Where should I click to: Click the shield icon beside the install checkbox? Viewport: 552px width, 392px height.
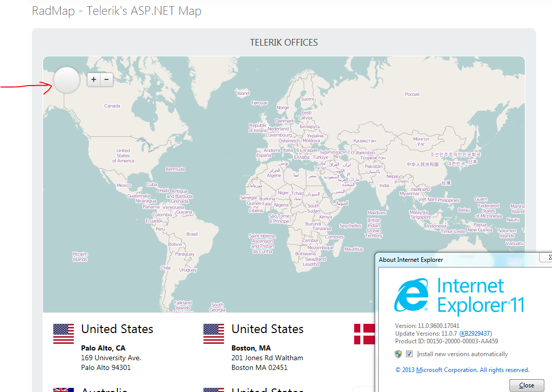[x=398, y=354]
